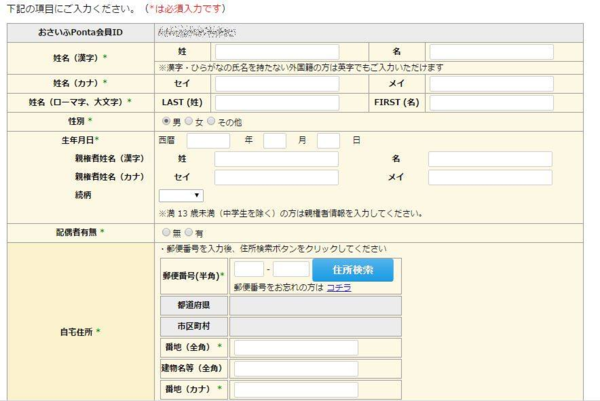The image size is (600, 401).
Task: Choose 無 for 配偶者有無
Action: click(x=166, y=232)
